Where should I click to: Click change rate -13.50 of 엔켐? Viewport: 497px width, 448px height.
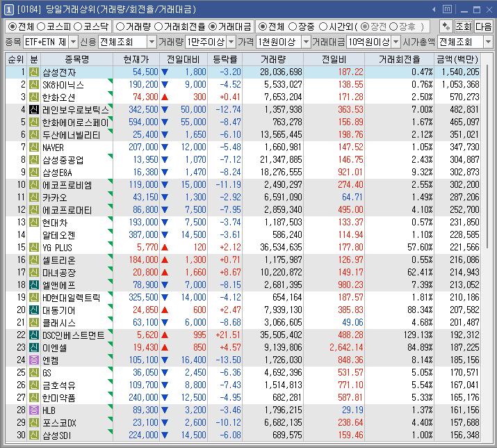[x=229, y=360]
